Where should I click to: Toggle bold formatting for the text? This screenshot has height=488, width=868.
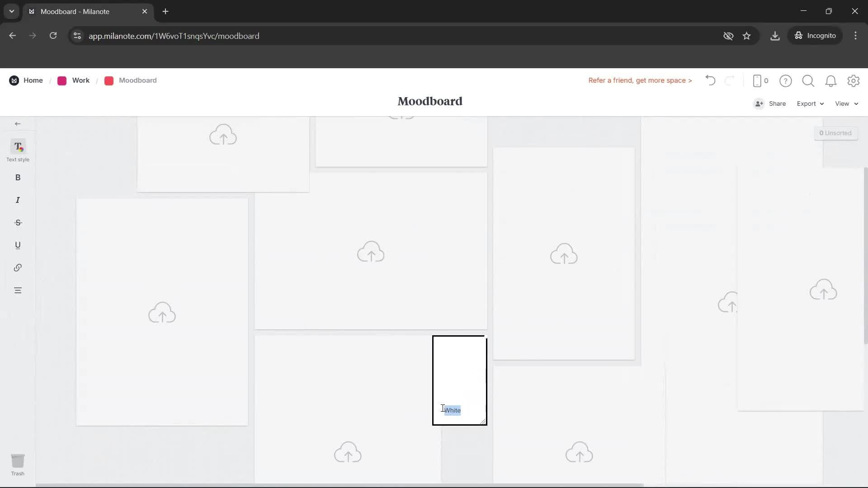pyautogui.click(x=18, y=177)
